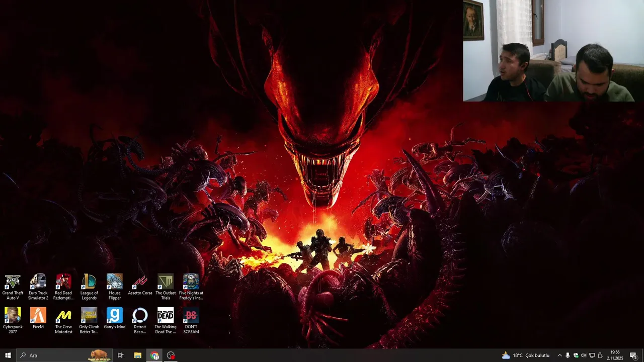Select the Garry's Mod desktop shortcut
The height and width of the screenshot is (362, 644).
tap(115, 319)
